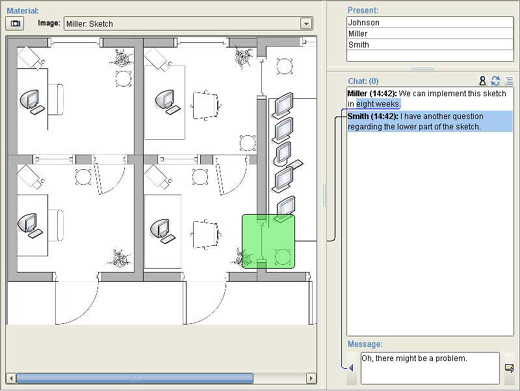Viewport: 520px width, 391px height.
Task: Click the green highlighted region on sketch
Action: [x=268, y=241]
